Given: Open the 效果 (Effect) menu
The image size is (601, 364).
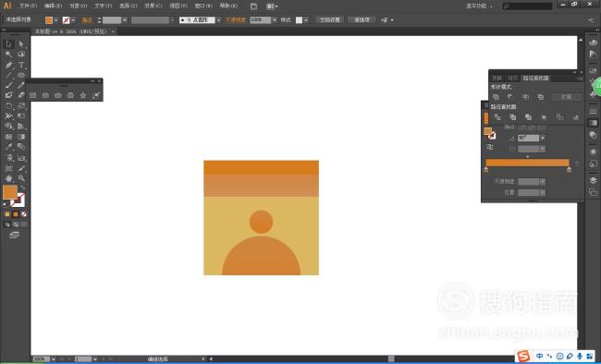Looking at the screenshot, I should (x=153, y=6).
